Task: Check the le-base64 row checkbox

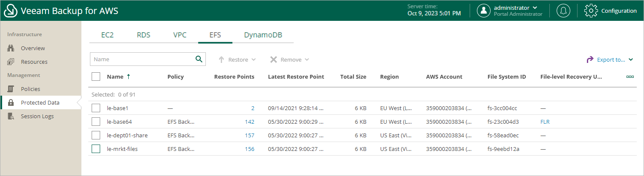Action: tap(96, 122)
